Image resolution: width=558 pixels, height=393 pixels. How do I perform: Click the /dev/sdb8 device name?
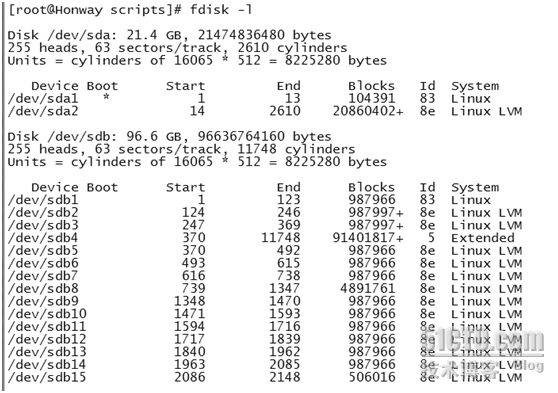point(43,288)
